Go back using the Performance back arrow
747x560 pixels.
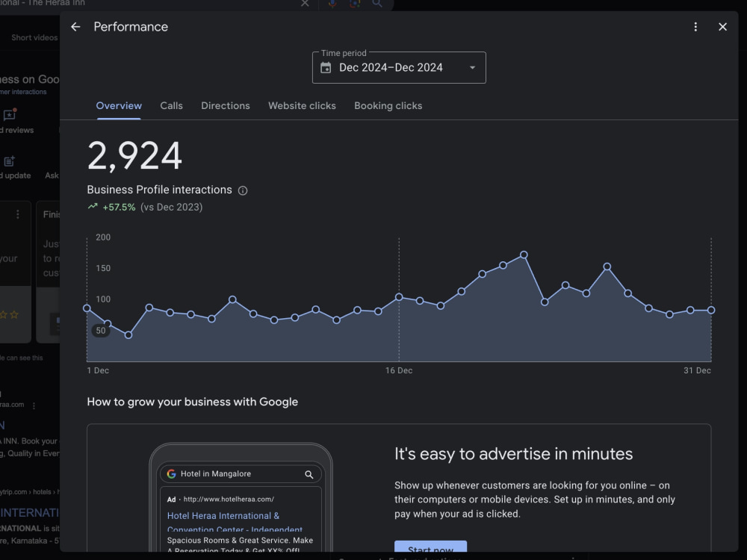click(x=75, y=27)
